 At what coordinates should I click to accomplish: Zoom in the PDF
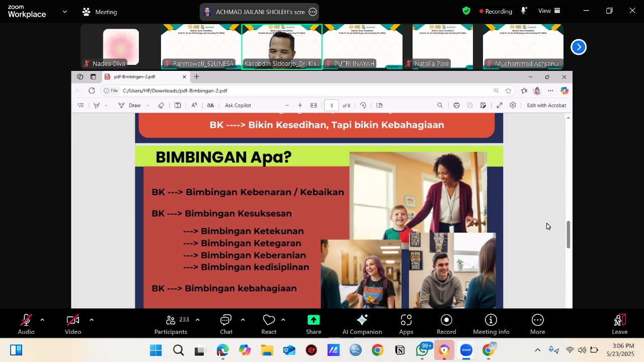tap(300, 105)
